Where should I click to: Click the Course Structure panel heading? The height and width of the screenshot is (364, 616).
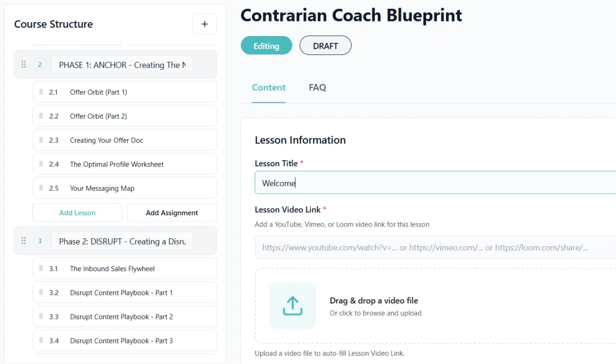point(53,24)
